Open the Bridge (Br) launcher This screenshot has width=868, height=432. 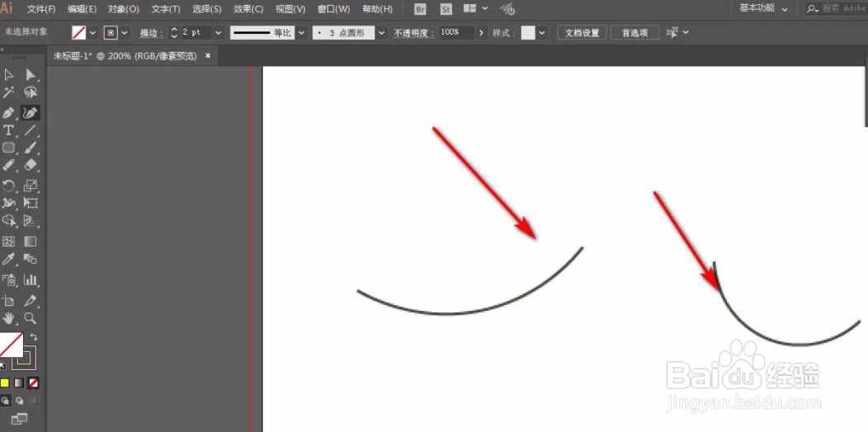(420, 9)
